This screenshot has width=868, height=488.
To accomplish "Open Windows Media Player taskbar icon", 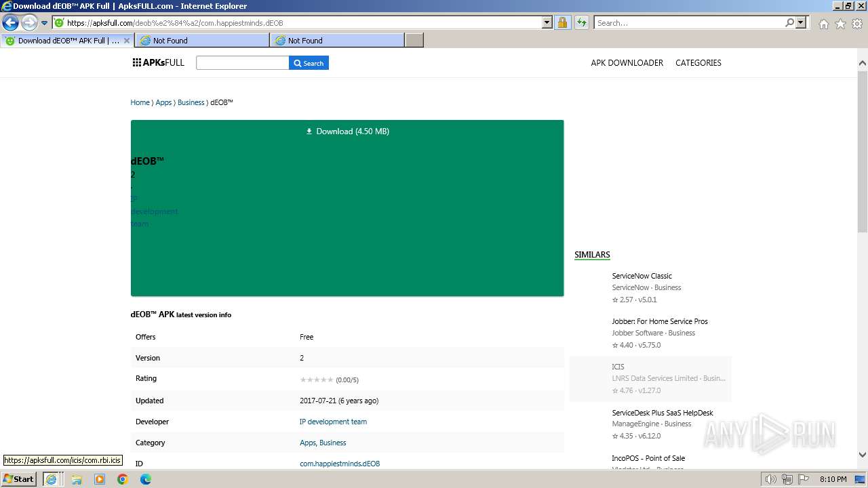I will [100, 479].
